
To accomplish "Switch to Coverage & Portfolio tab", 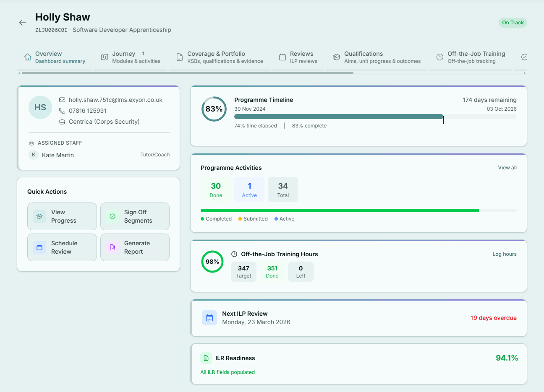I will [x=220, y=57].
